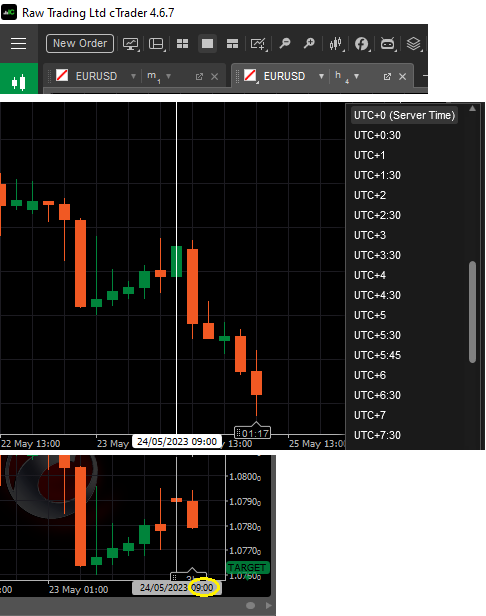486x616 pixels.
Task: Open the layers stack icon
Action: 414,44
